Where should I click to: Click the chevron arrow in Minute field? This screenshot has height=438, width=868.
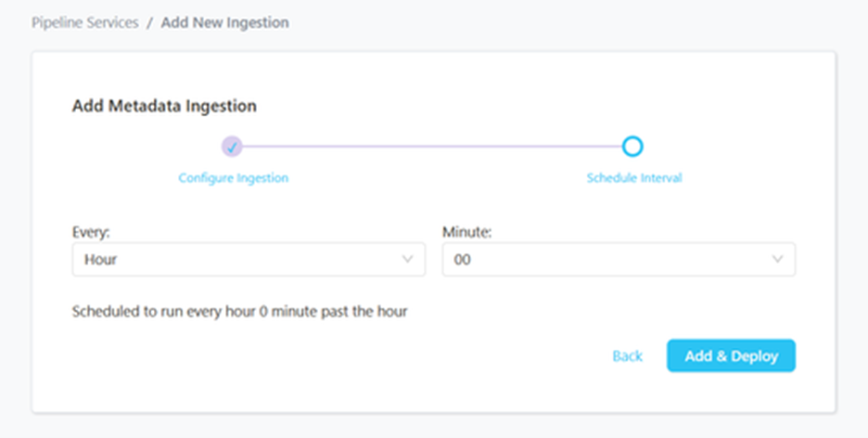[x=777, y=260]
